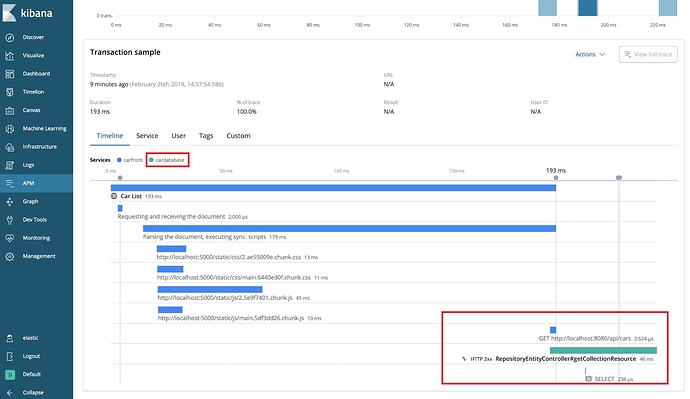Open Canvas icon in sidebar

[10, 110]
